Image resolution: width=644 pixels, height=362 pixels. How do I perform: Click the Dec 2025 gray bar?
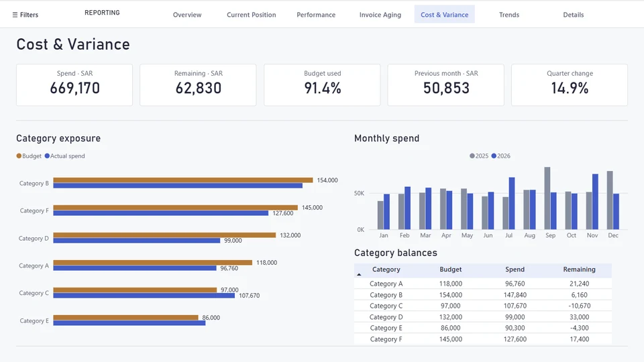click(x=610, y=200)
